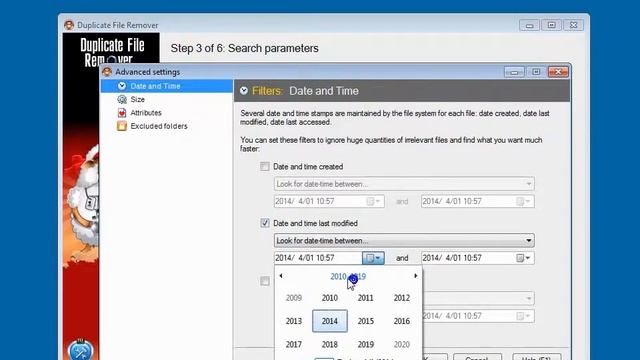640x360 pixels.
Task: Select year 2009 in calendar
Action: click(293, 298)
